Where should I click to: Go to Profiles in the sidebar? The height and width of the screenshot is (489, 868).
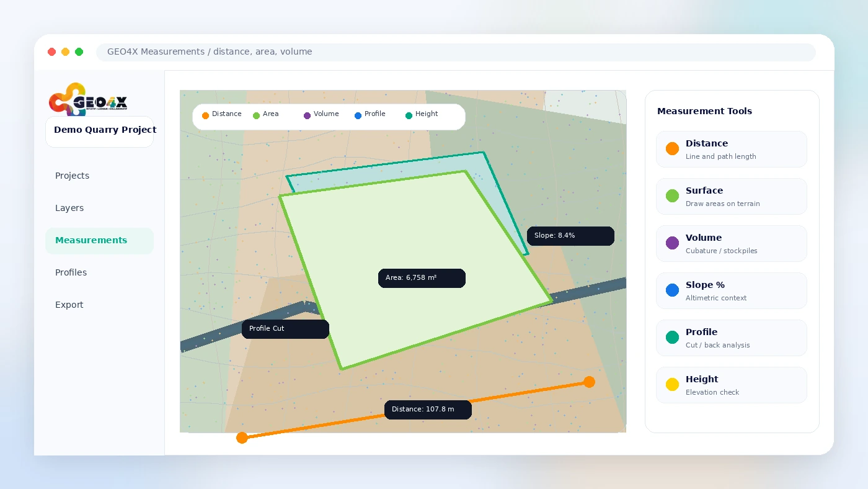(x=99, y=272)
